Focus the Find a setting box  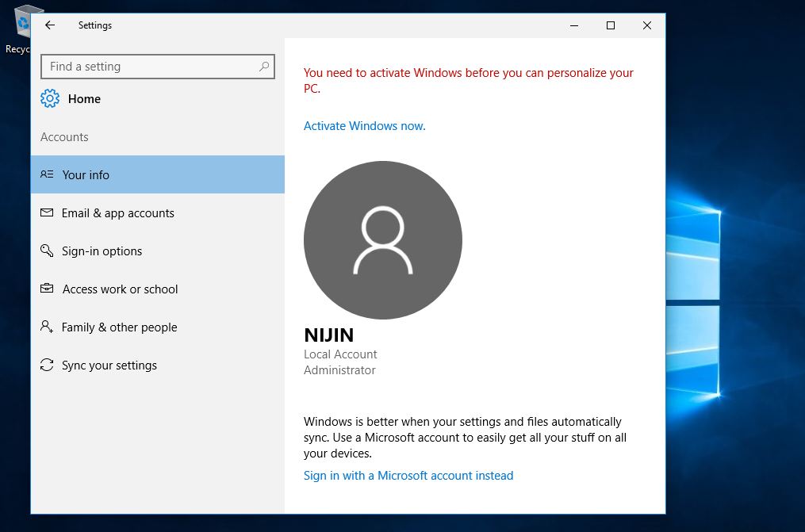tap(158, 67)
